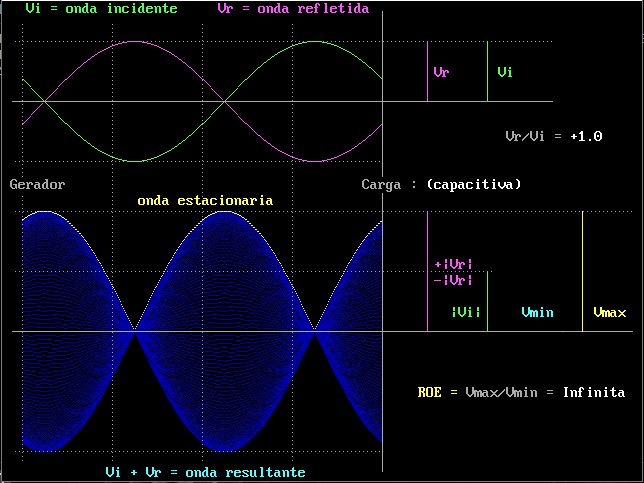Viewport: 644px width, 483px height.
Task: Click the '-|Vr|' magenta label
Action: (453, 281)
